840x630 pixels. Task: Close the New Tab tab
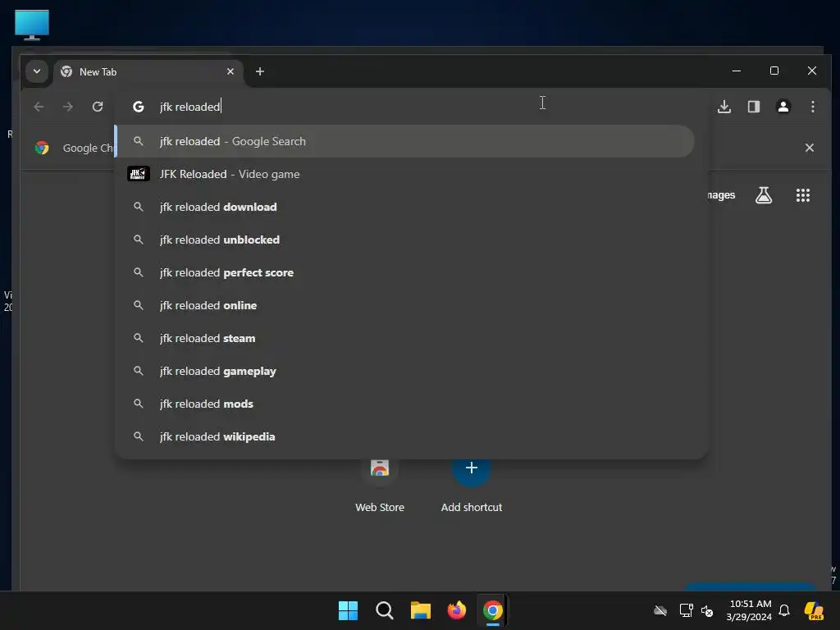pos(231,71)
